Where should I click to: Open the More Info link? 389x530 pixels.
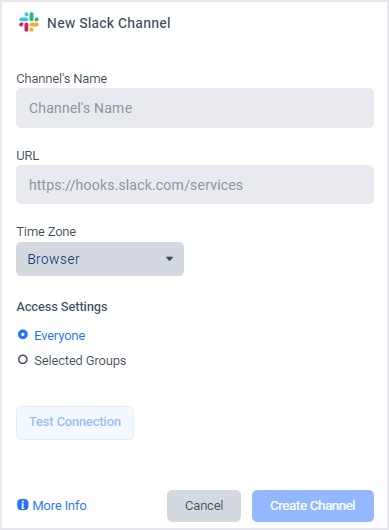click(x=59, y=505)
